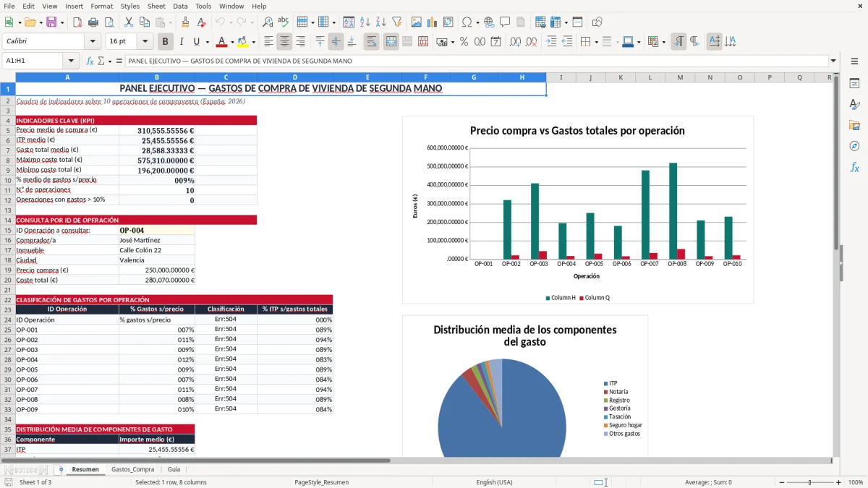The height and width of the screenshot is (488, 868).
Task: Click the formula input line
Action: click(476, 61)
